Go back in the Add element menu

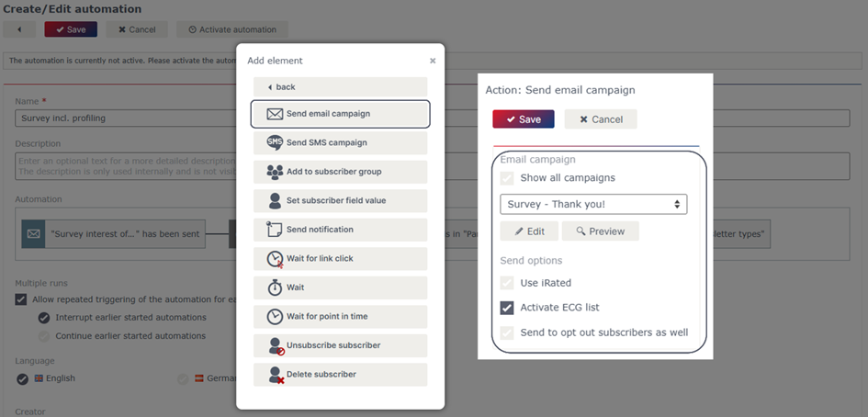[x=340, y=87]
